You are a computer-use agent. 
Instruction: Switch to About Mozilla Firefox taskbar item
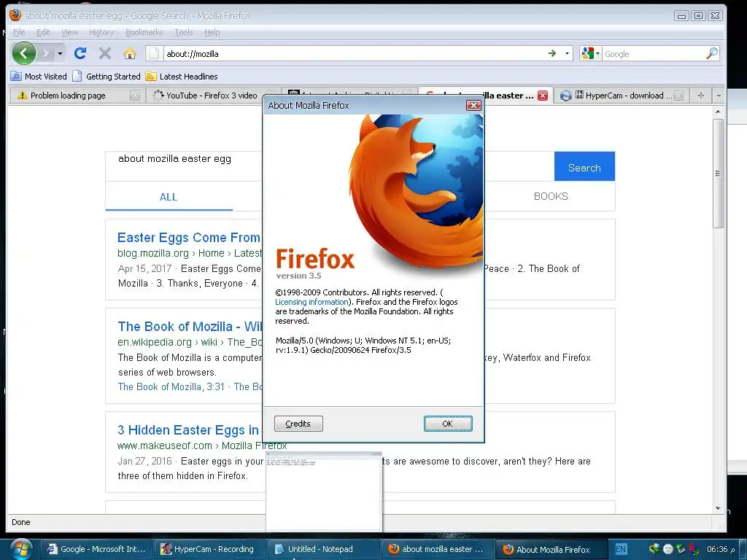tap(551, 549)
